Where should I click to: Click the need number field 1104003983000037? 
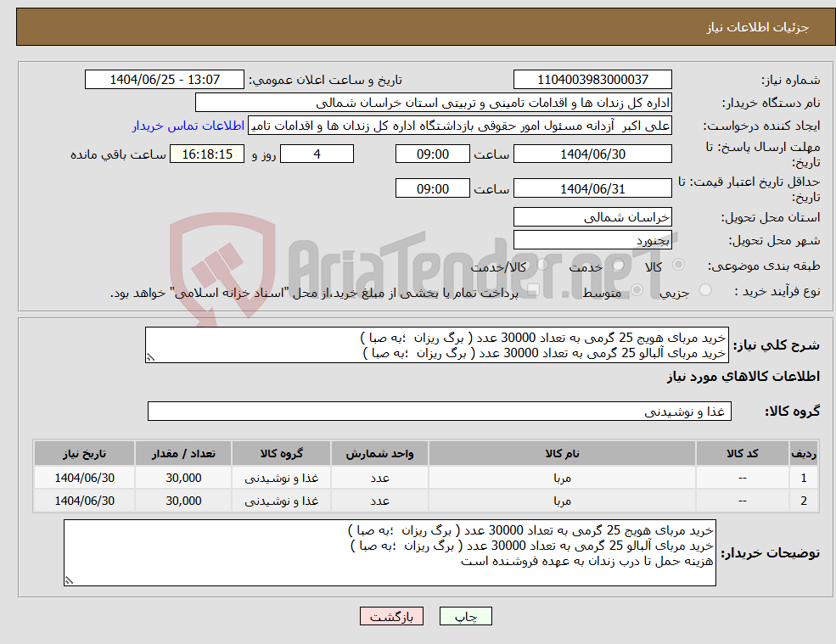pyautogui.click(x=592, y=79)
